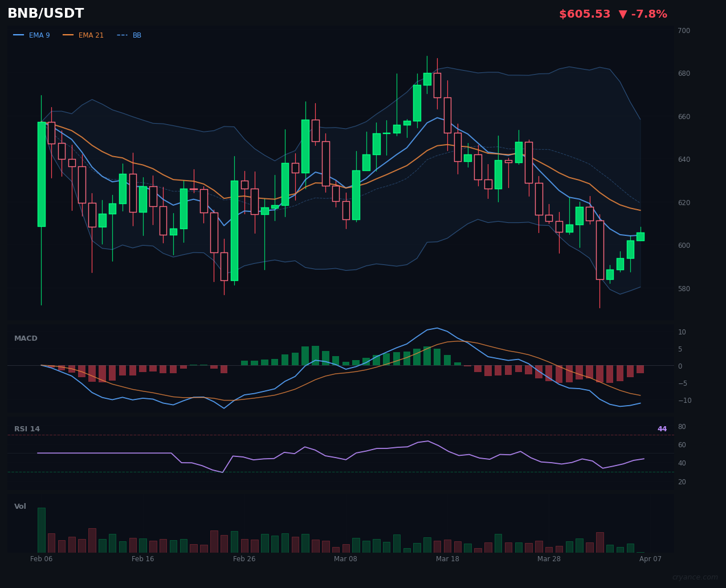Viewport: 726px width, 588px height.
Task: Toggle the BB (Bollinger Bands) overlay
Action: click(x=137, y=35)
